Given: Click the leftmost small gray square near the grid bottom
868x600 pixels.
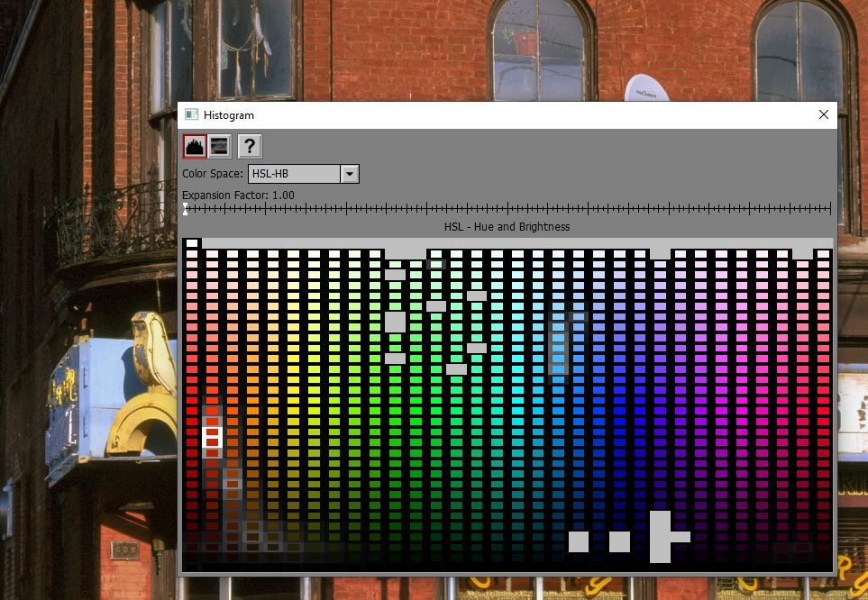Looking at the screenshot, I should 579,541.
